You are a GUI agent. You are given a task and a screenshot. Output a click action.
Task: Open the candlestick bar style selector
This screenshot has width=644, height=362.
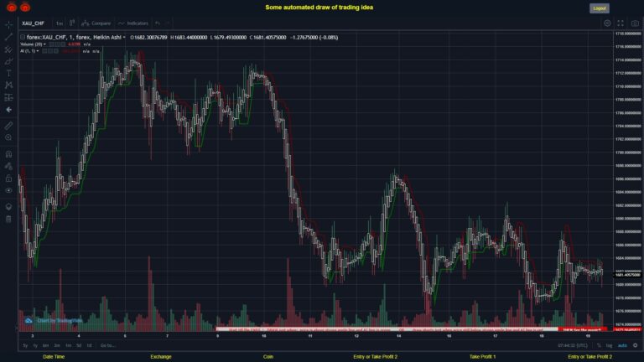click(72, 23)
